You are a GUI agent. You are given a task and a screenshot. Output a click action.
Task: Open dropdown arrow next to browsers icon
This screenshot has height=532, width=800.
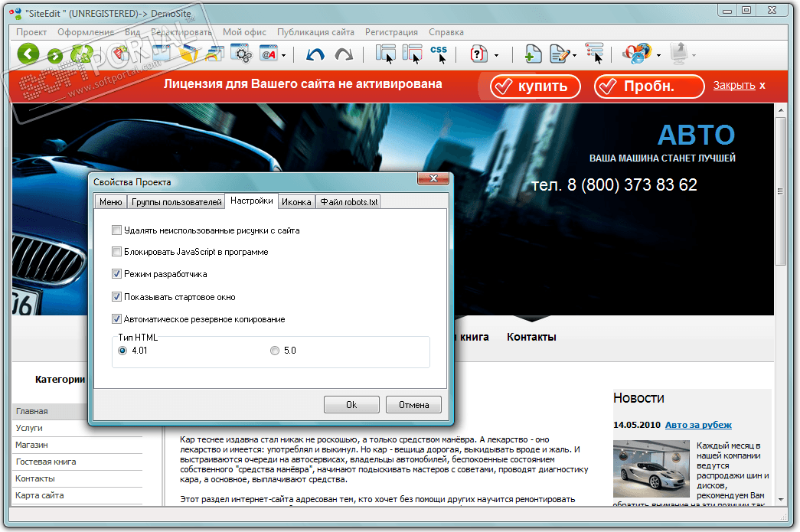(x=658, y=56)
